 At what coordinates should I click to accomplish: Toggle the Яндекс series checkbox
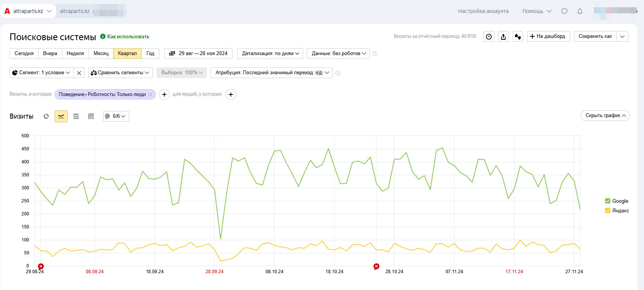(x=608, y=210)
